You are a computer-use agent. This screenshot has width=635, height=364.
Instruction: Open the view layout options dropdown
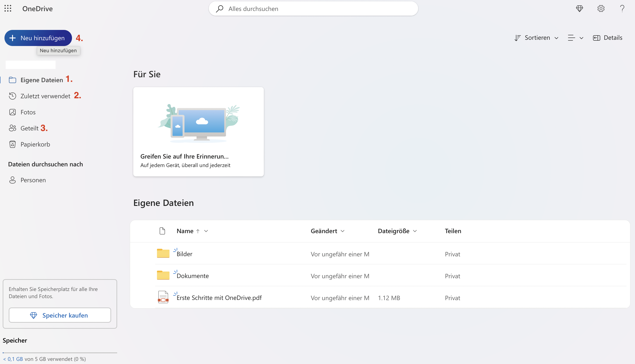(x=576, y=38)
